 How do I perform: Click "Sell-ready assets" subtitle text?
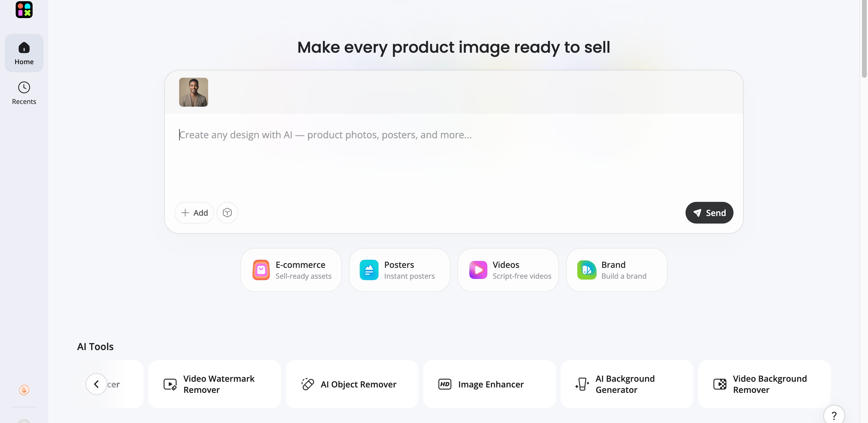pyautogui.click(x=304, y=276)
